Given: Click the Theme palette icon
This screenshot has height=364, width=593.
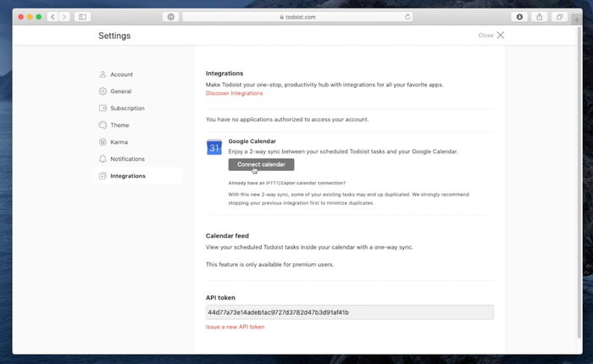Looking at the screenshot, I should tap(103, 125).
